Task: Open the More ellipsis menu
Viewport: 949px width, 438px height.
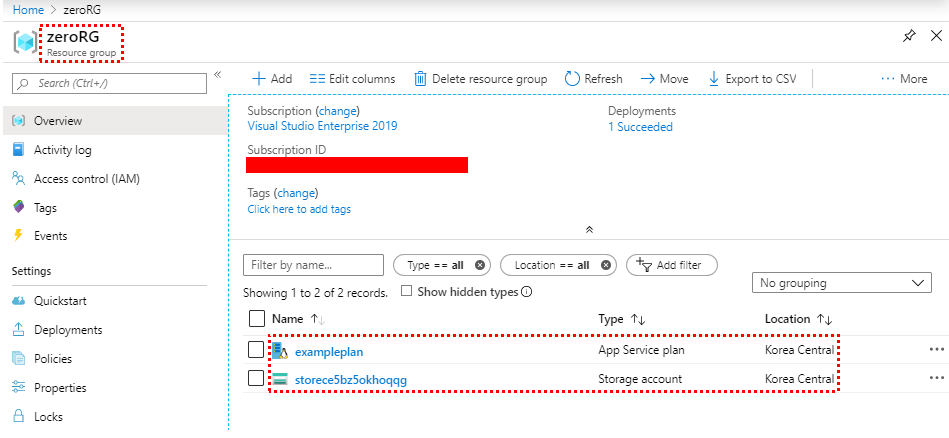Action: [x=904, y=79]
